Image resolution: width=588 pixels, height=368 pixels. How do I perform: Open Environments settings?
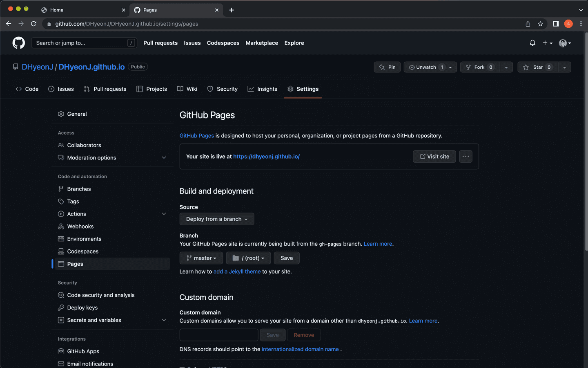tap(111, 239)
